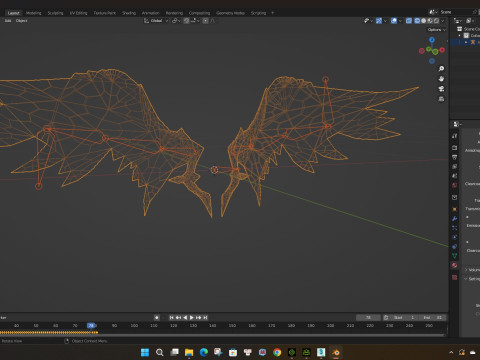
Task: Click the blue Z axis on navigation gizmo
Action: pyautogui.click(x=432, y=40)
